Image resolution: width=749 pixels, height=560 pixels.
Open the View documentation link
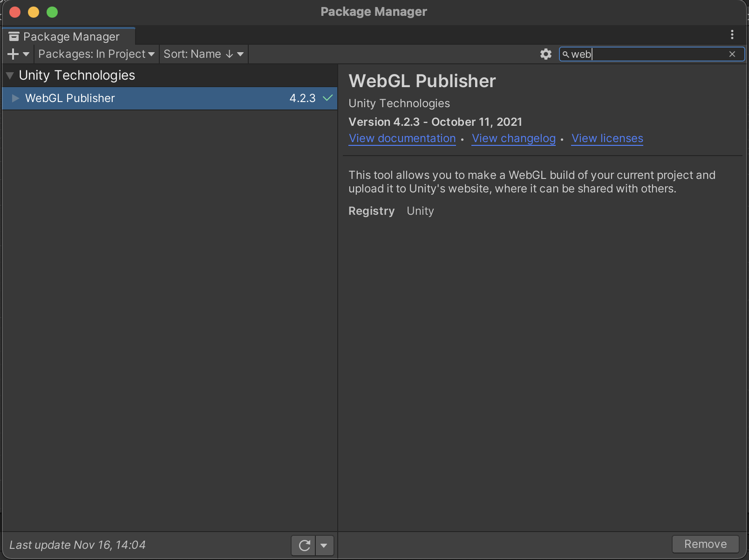click(x=402, y=138)
